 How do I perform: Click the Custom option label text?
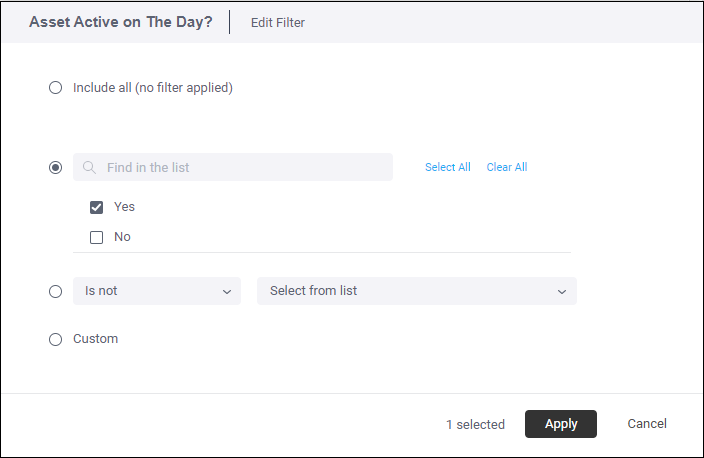click(x=95, y=339)
